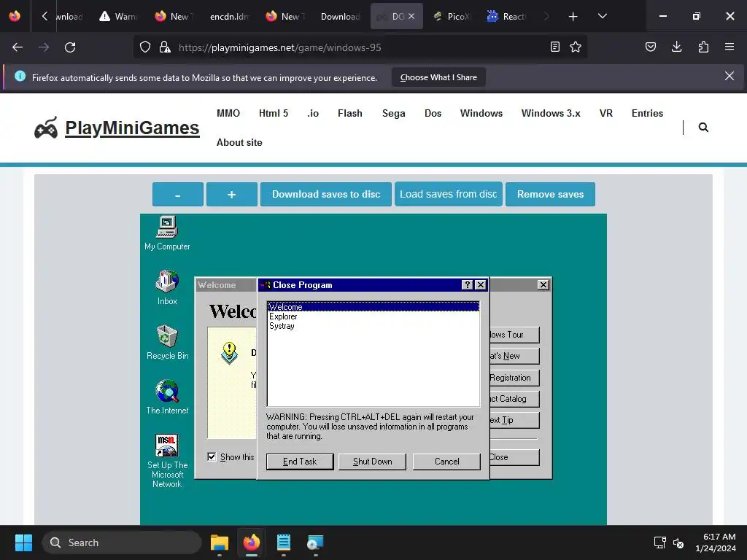Screen dimensions: 747x560
Task: Open My Computer desktop icon
Action: (167, 233)
